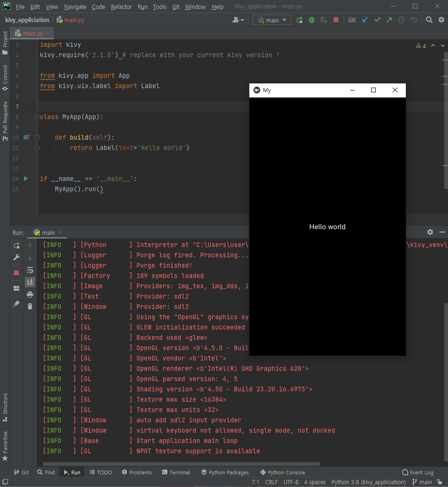Open the Python Packages tool window
Image resolution: width=448 pixels, height=487 pixels.
tap(225, 472)
